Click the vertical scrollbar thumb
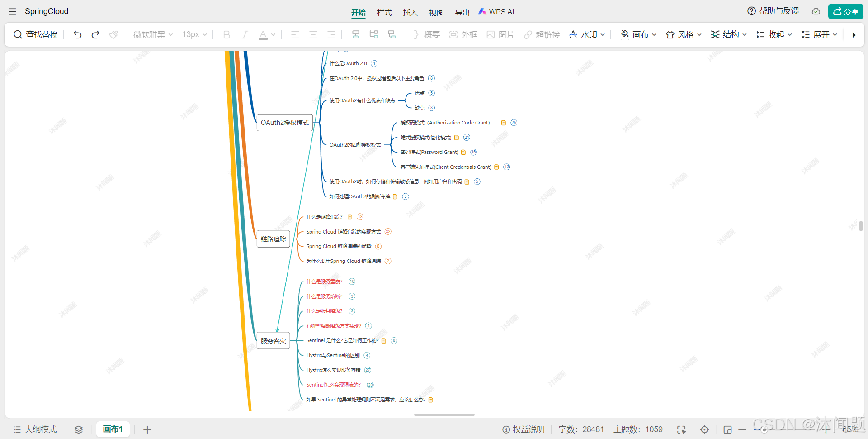The width and height of the screenshot is (868, 439). (x=861, y=226)
